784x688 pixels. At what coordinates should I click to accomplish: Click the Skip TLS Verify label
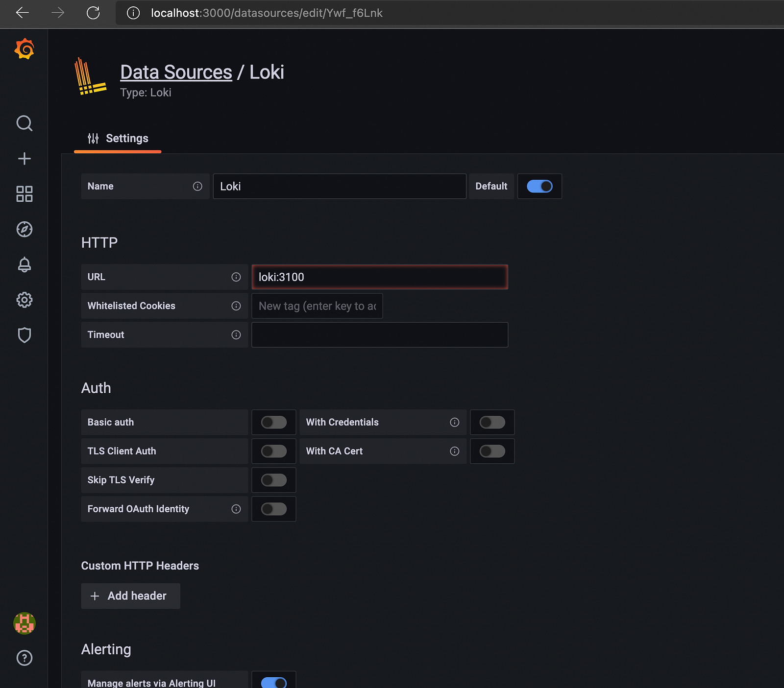121,480
